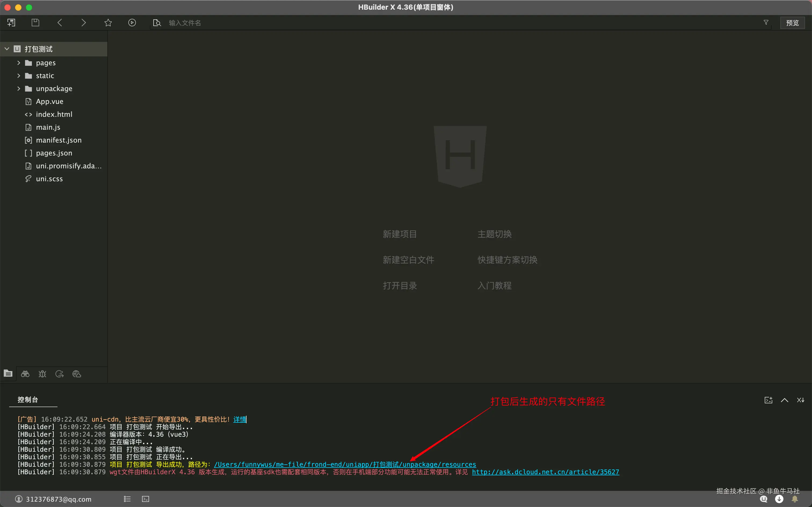Toggle console panel with up chevron
The height and width of the screenshot is (507, 812).
coord(784,400)
